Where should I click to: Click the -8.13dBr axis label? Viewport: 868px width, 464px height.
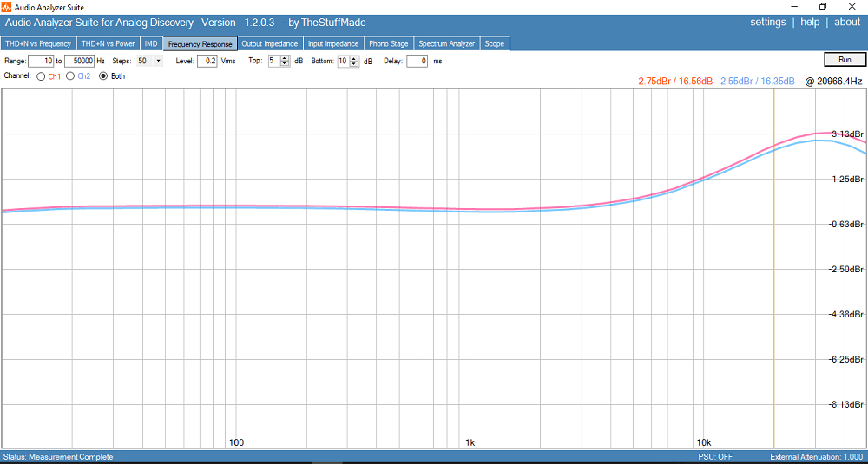point(846,404)
